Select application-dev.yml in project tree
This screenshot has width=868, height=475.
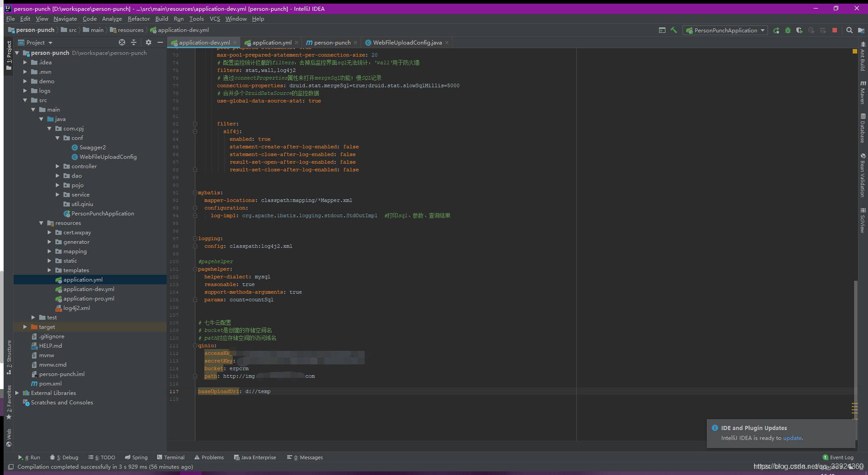pos(89,289)
